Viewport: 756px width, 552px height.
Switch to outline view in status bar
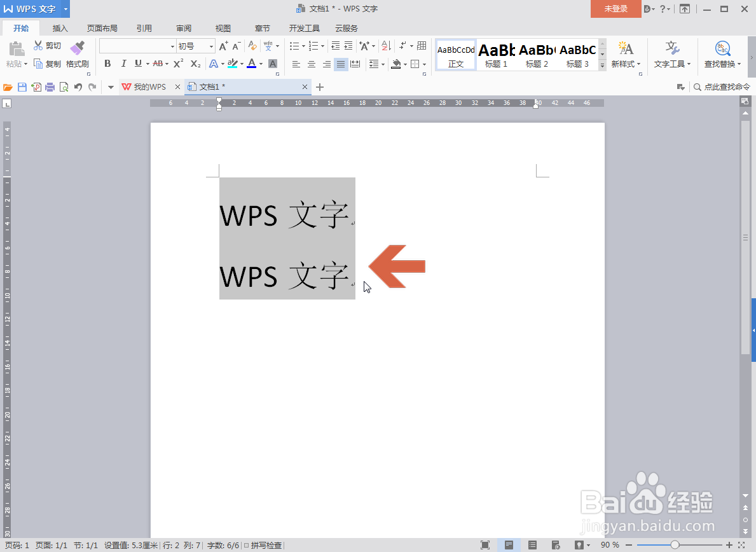(x=532, y=545)
